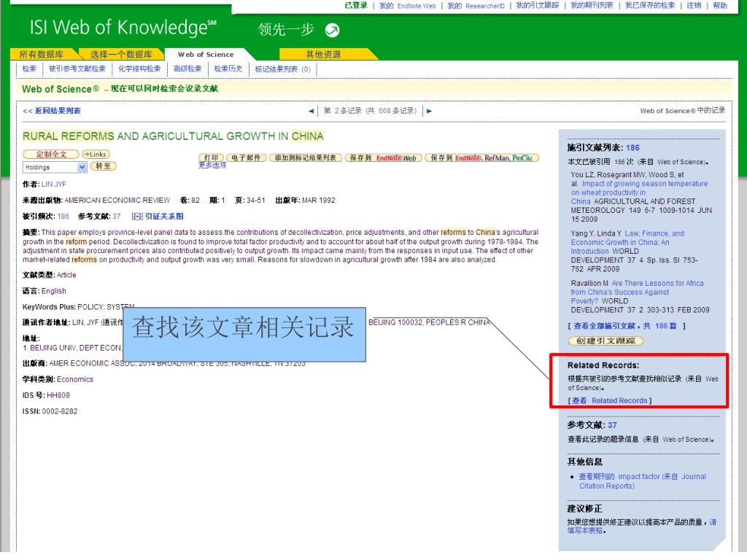Screen dimensions: 747x560
Task: Click IDS number HH809
Action: (x=58, y=395)
